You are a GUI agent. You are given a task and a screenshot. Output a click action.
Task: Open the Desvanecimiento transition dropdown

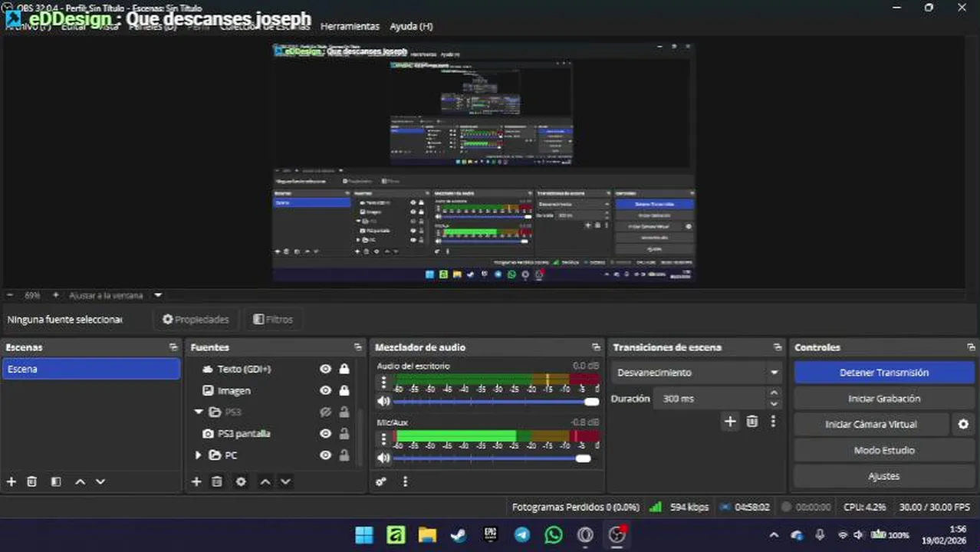click(x=696, y=373)
